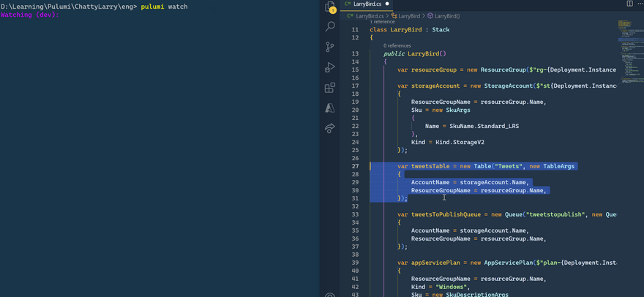Open the editor More Actions menu
Screen dimensions: 644x297
[x=640, y=4]
